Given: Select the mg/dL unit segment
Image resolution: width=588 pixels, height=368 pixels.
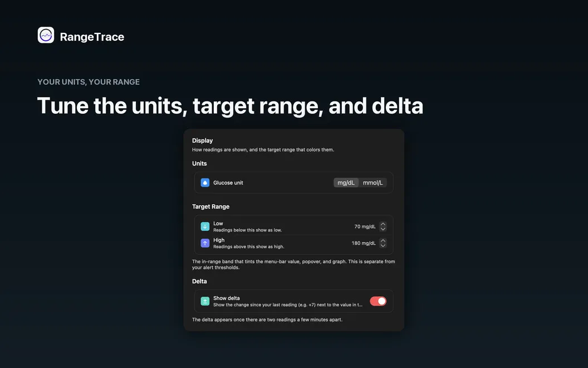Looking at the screenshot, I should [346, 182].
